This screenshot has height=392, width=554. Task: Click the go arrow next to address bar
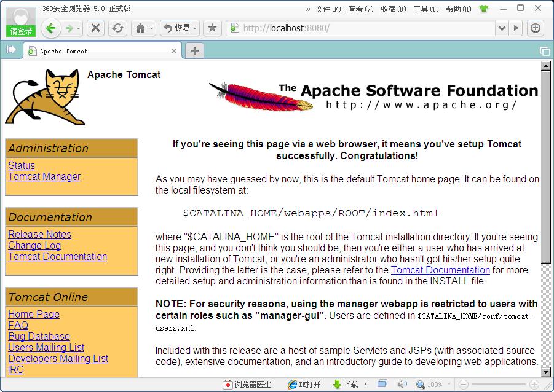coord(516,28)
